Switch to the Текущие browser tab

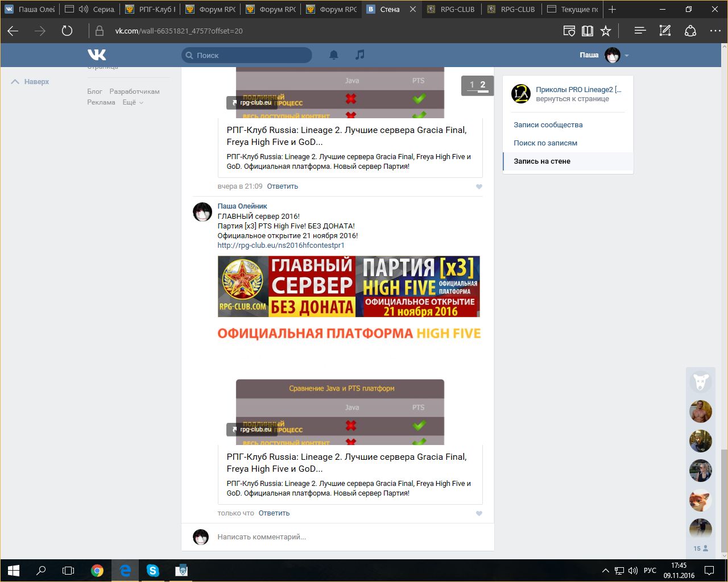573,9
